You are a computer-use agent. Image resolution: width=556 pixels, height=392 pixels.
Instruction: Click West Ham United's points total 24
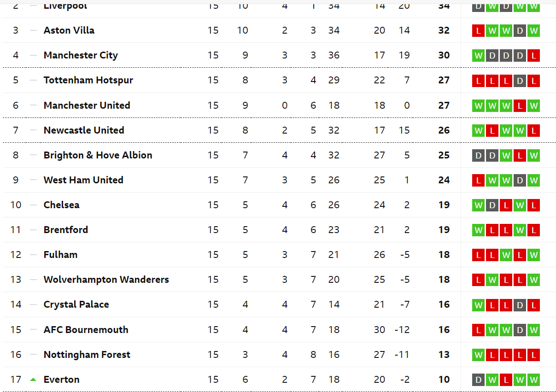pos(444,180)
